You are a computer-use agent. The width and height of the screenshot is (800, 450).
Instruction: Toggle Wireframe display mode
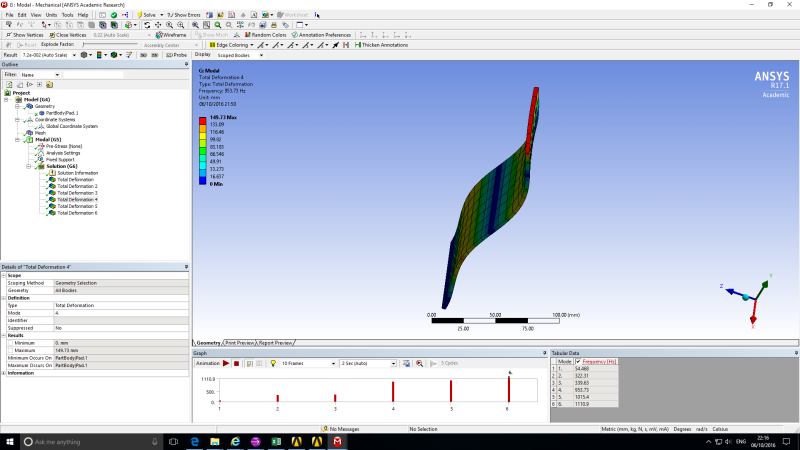(171, 35)
